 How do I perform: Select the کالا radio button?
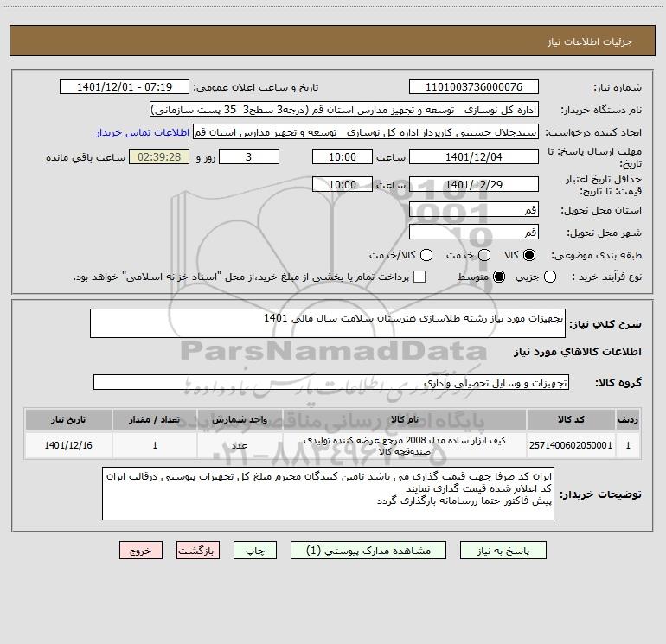(x=529, y=255)
